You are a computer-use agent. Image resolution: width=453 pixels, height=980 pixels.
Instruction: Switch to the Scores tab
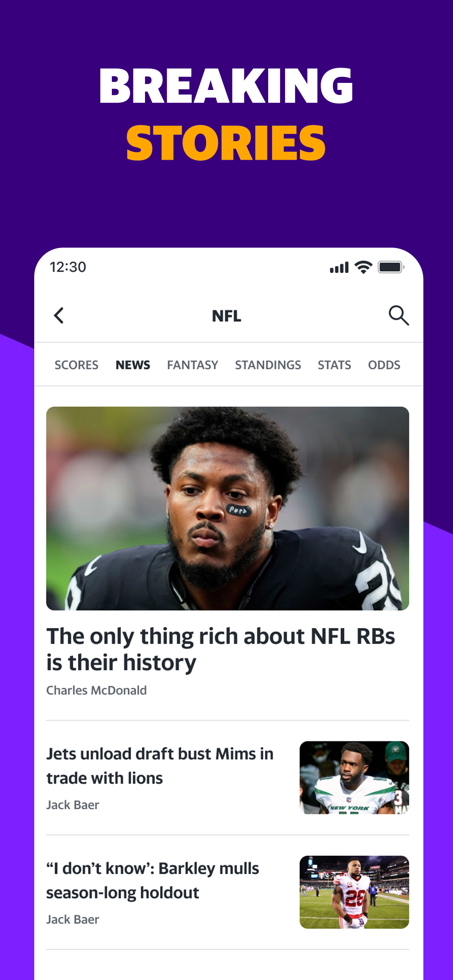pos(77,365)
